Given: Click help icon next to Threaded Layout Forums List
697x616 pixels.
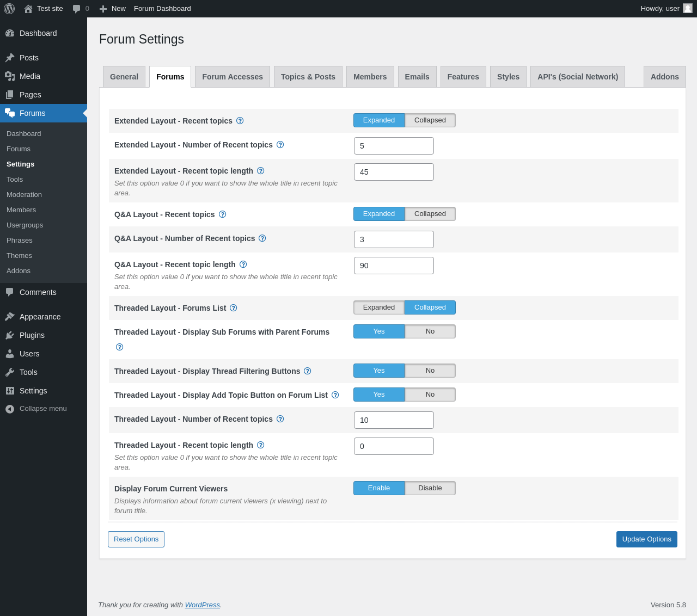Looking at the screenshot, I should 234,308.
